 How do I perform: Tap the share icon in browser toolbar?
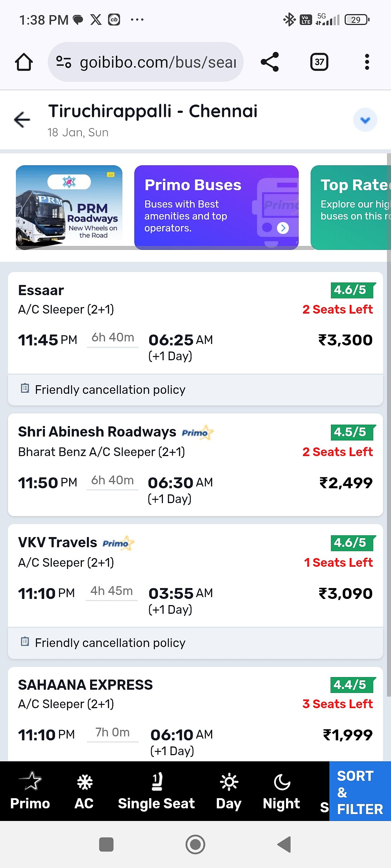tap(270, 62)
